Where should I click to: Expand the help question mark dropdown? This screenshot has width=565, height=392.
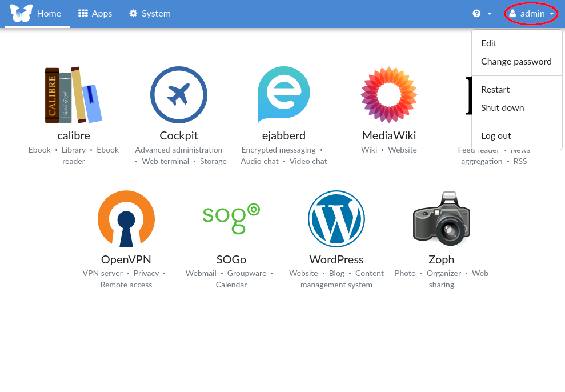click(482, 14)
